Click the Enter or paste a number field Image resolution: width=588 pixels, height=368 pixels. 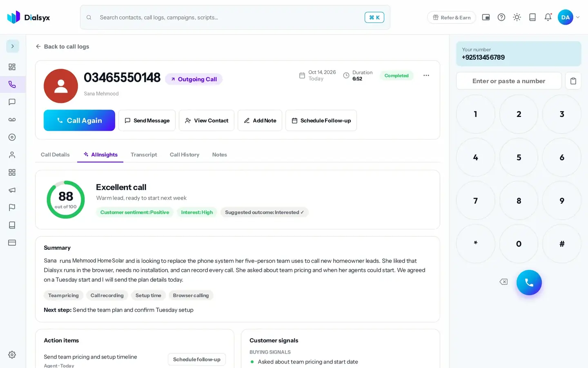click(x=509, y=81)
